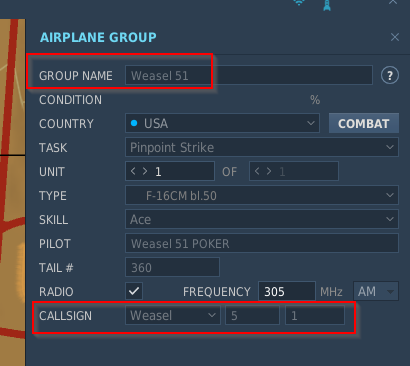
Task: Open the COUNTRY dropdown showing USA
Action: click(222, 123)
